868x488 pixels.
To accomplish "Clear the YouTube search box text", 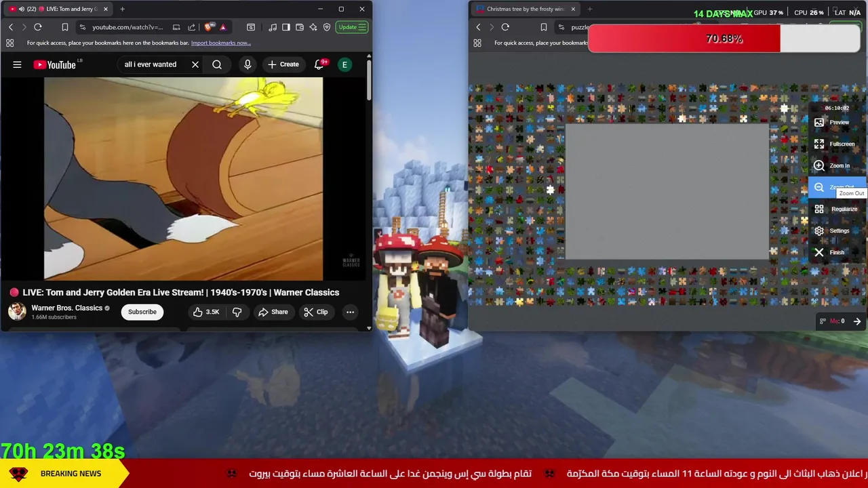I will point(195,64).
